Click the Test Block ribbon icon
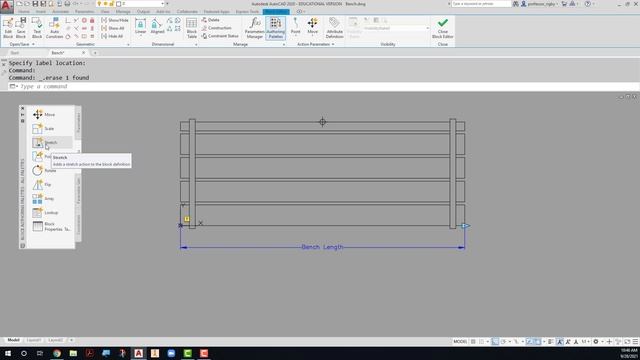The height and width of the screenshot is (360, 640). (37, 28)
